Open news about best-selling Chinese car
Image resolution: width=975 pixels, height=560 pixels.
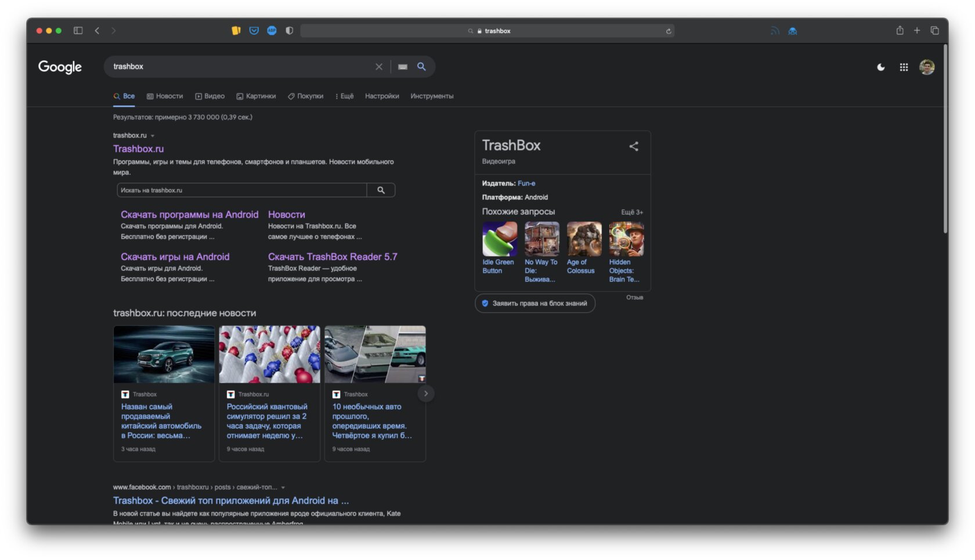(161, 421)
